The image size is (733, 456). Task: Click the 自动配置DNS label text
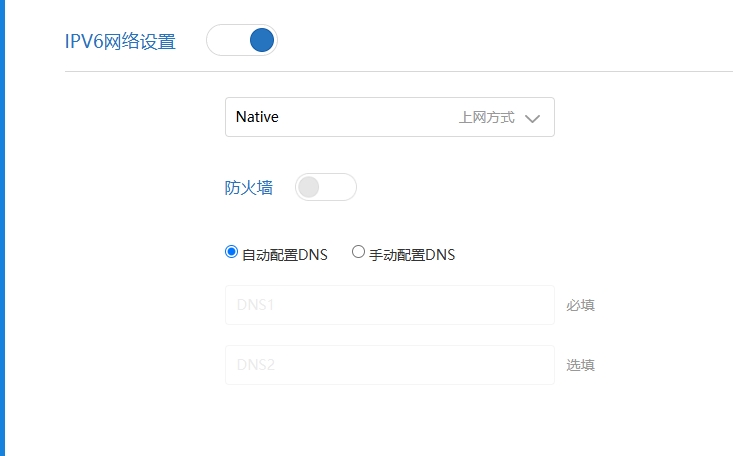(285, 255)
